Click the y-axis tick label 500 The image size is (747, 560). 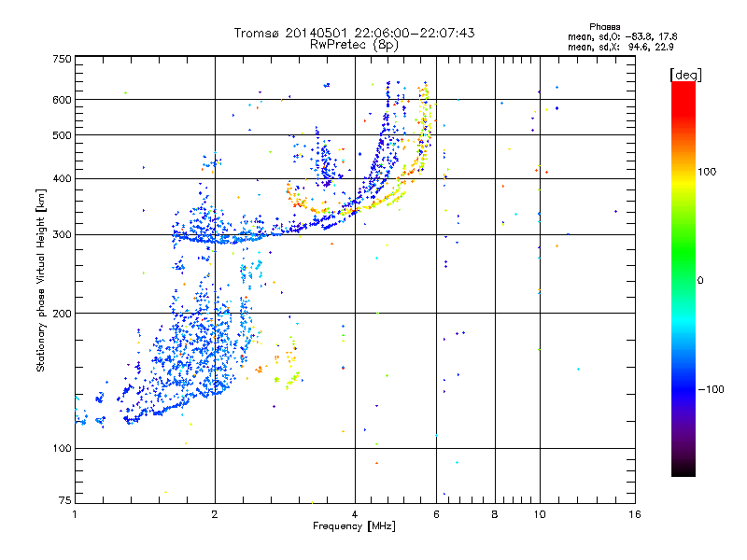click(63, 135)
